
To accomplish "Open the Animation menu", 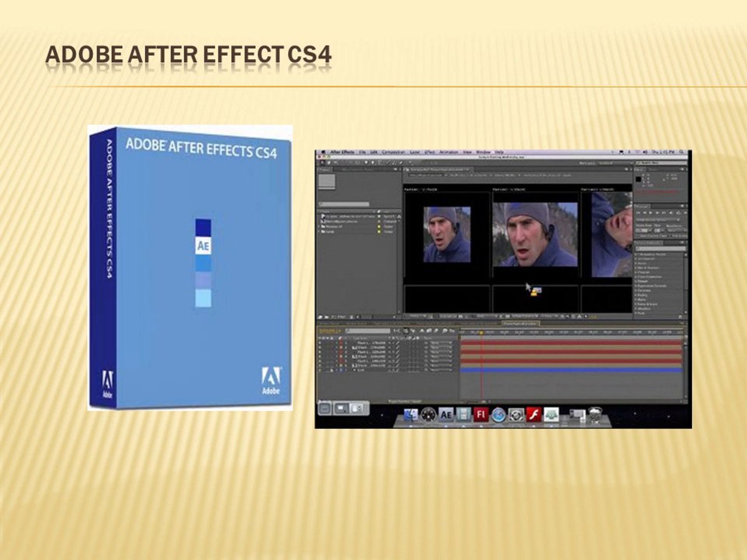I will coord(449,152).
